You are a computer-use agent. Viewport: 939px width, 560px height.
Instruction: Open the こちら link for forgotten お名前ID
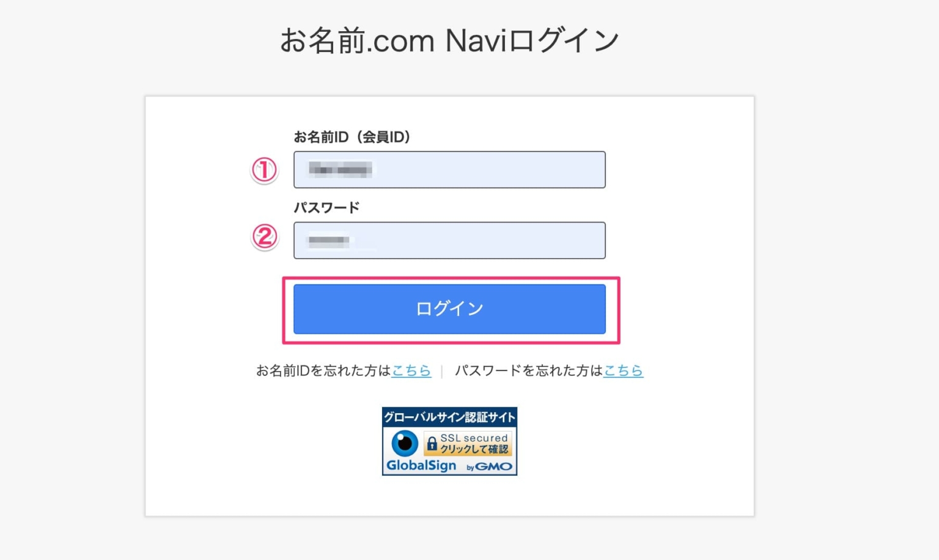click(x=411, y=370)
